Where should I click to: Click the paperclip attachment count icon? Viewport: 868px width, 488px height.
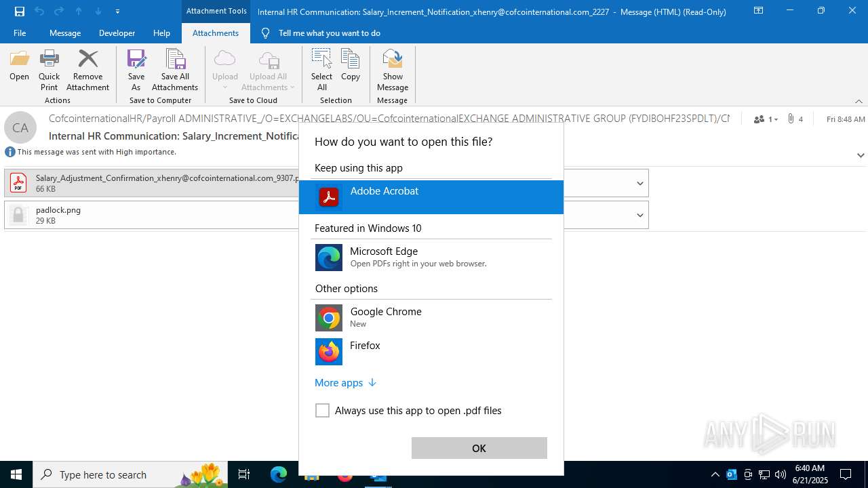pyautogui.click(x=791, y=119)
